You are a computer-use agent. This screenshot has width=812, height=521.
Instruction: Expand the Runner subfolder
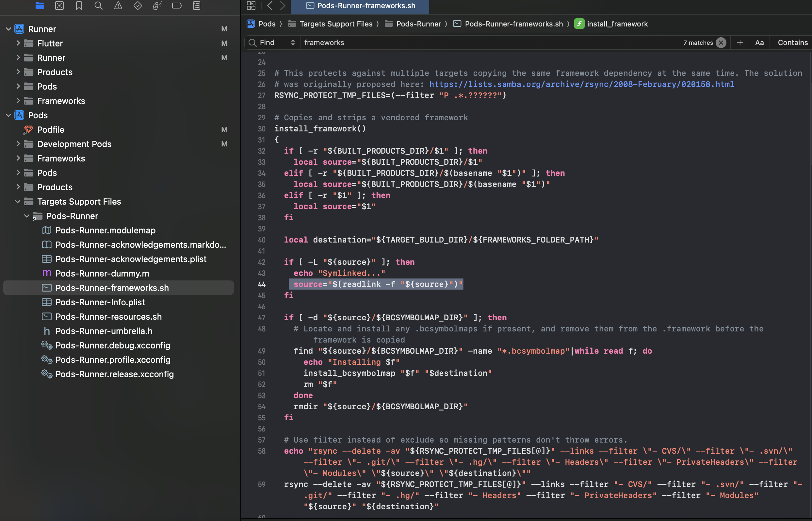point(18,58)
